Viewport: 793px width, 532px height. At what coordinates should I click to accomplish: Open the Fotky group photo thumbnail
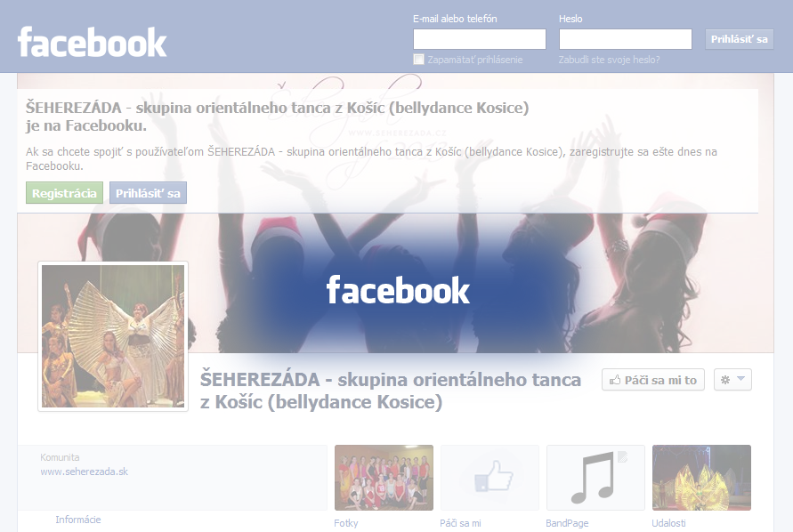tap(384, 478)
